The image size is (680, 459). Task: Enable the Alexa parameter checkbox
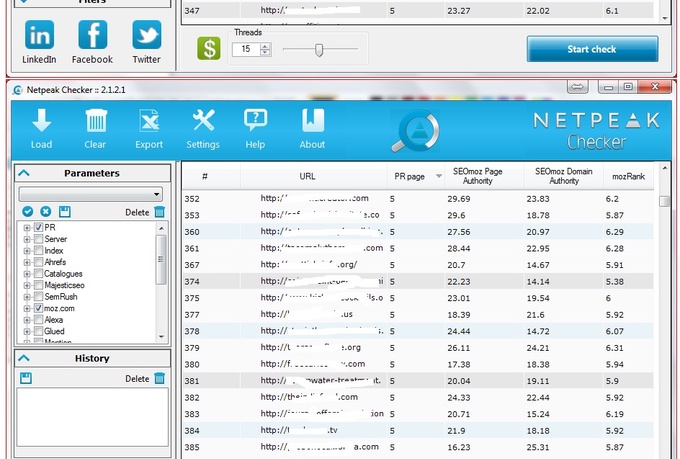point(38,320)
